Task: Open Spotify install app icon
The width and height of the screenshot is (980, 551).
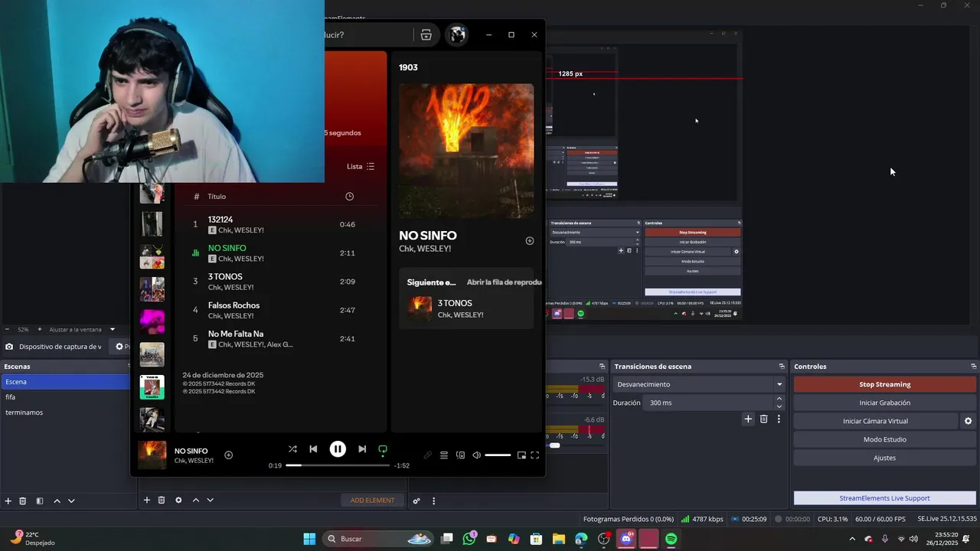Action: 426,34
